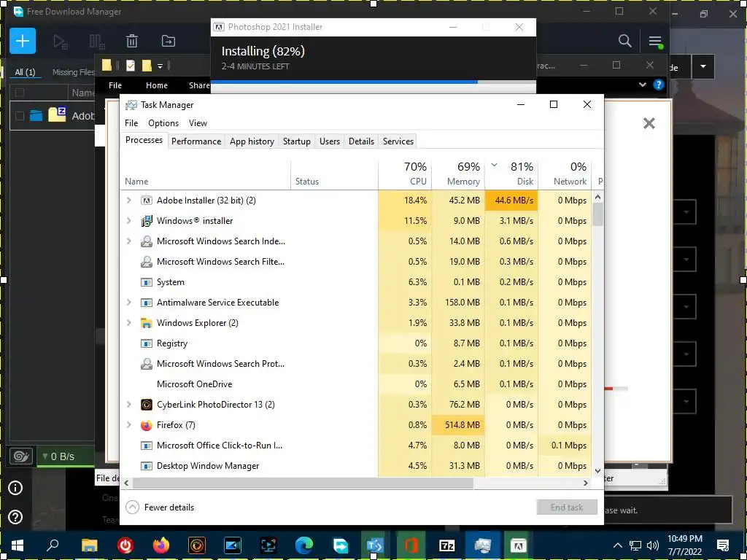Check the select-all checkbox in downloads list
The image size is (747, 560).
pos(20,93)
